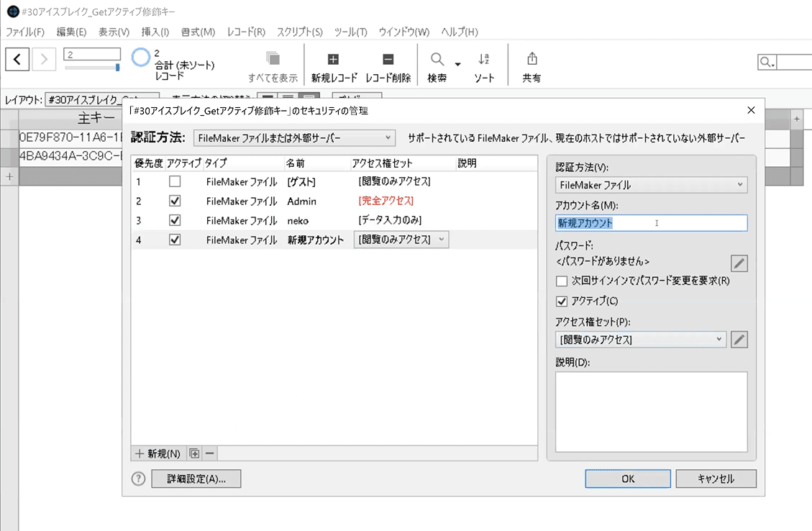This screenshot has width=812, height=531.
Task: Click the 優先度 column header
Action: [x=148, y=163]
